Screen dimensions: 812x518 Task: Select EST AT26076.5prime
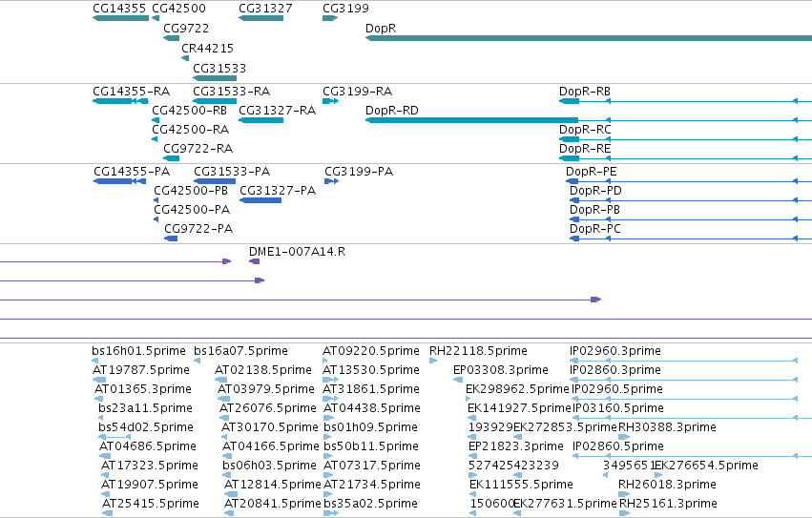[268, 408]
